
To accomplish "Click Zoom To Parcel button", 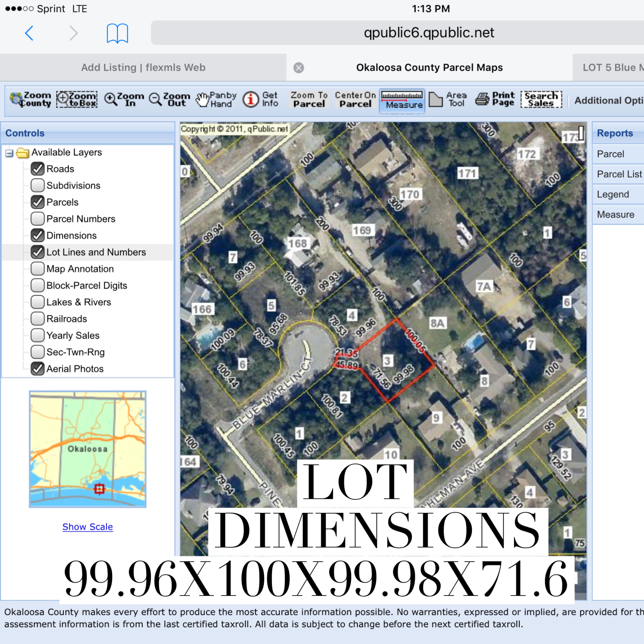I will 309,99.
